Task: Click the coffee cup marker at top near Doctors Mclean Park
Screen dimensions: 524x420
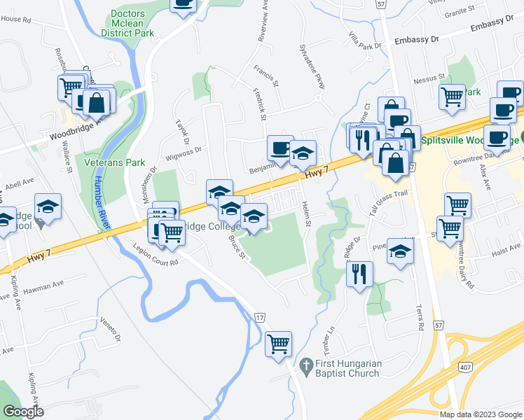Action: tap(183, 5)
